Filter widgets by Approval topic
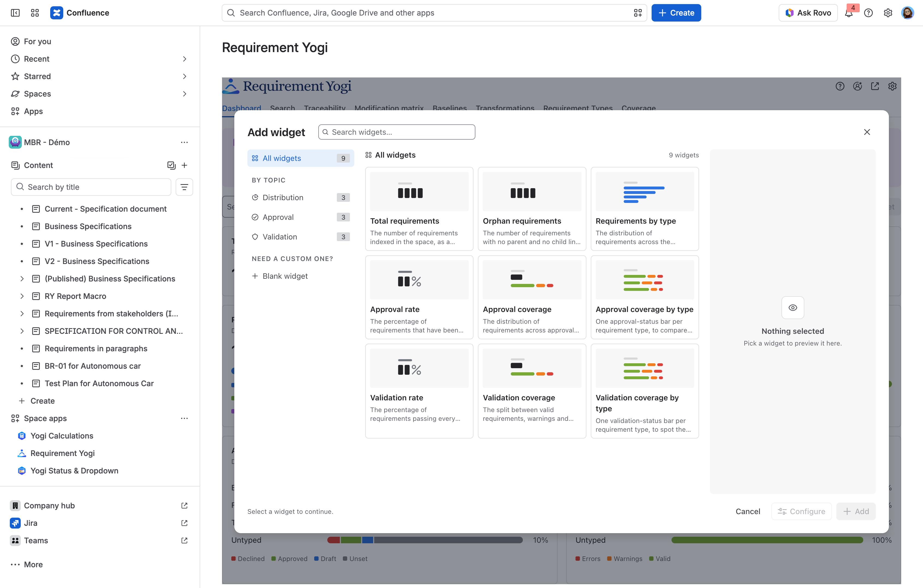 301,217
